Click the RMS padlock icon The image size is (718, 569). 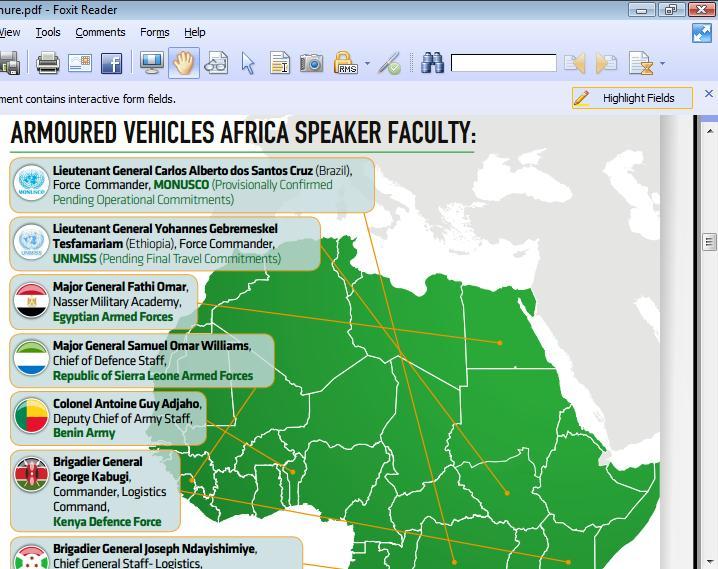click(x=346, y=63)
